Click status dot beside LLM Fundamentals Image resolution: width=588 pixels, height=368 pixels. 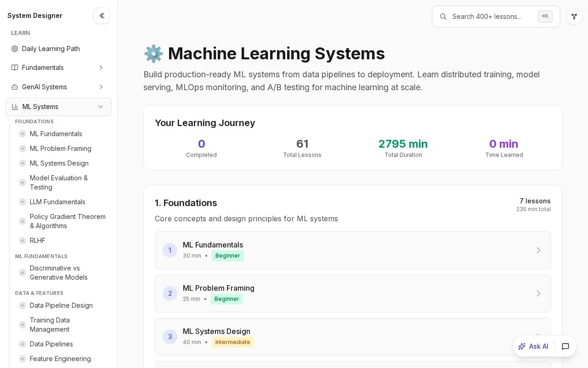23,202
